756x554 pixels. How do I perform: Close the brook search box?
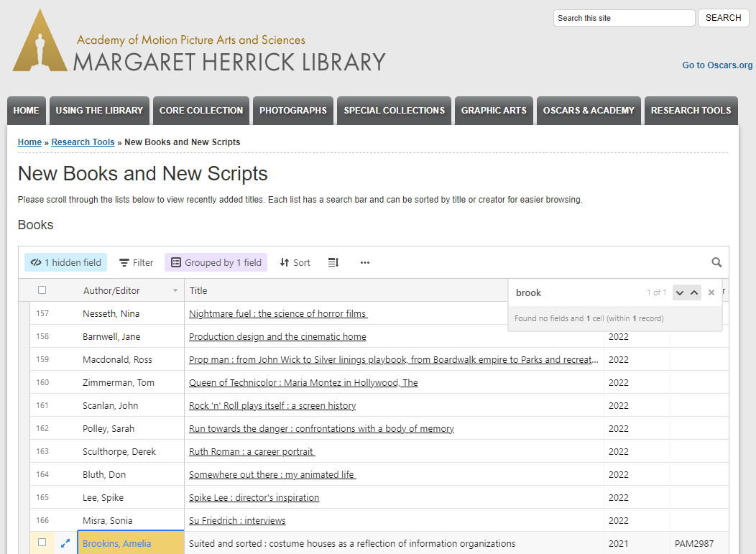coord(711,292)
